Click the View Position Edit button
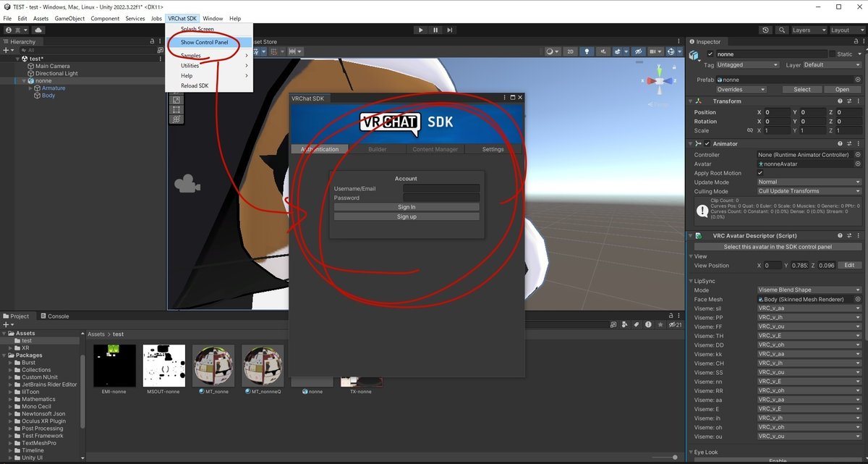Image resolution: width=868 pixels, height=464 pixels. (849, 266)
